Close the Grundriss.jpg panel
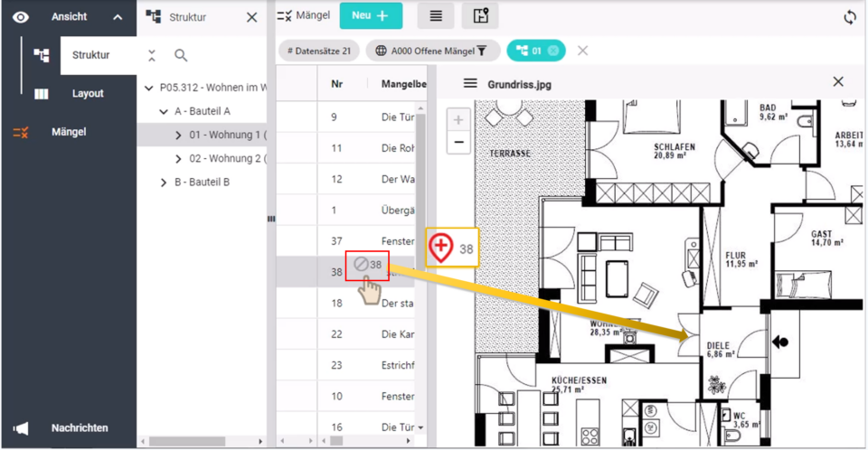This screenshot has height=450, width=868. (x=838, y=82)
